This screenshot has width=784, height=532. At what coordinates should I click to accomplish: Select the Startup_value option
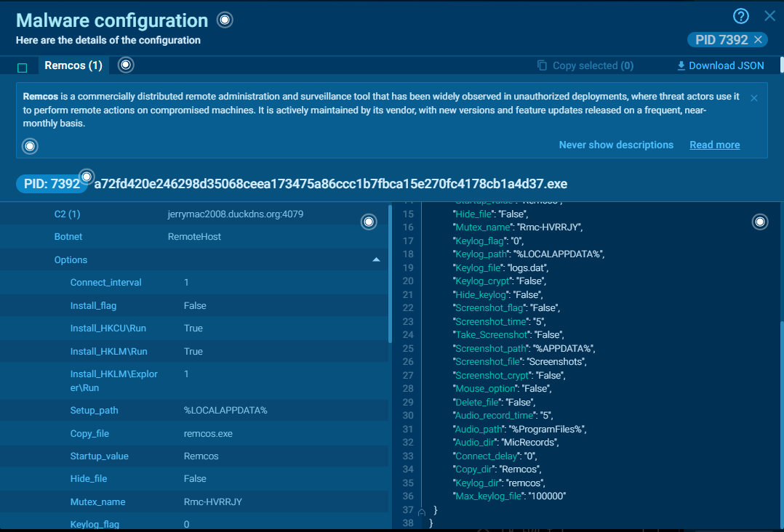tap(194, 456)
